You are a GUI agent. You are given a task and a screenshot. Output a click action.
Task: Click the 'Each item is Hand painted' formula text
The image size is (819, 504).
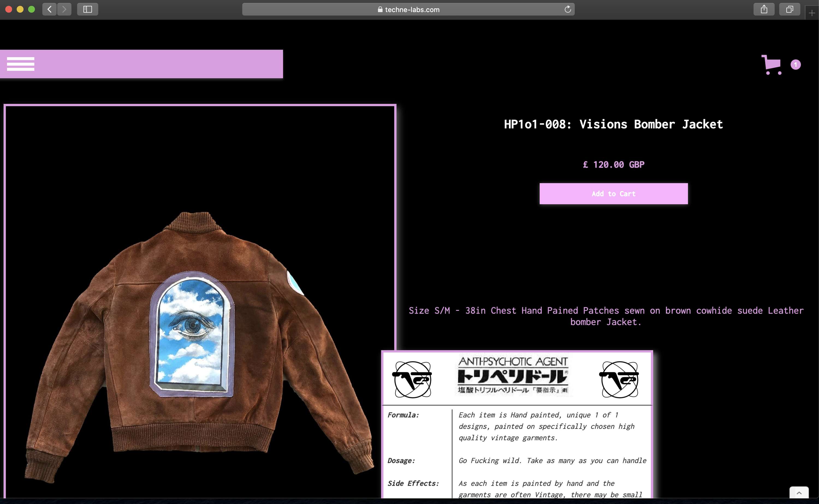tap(546, 426)
